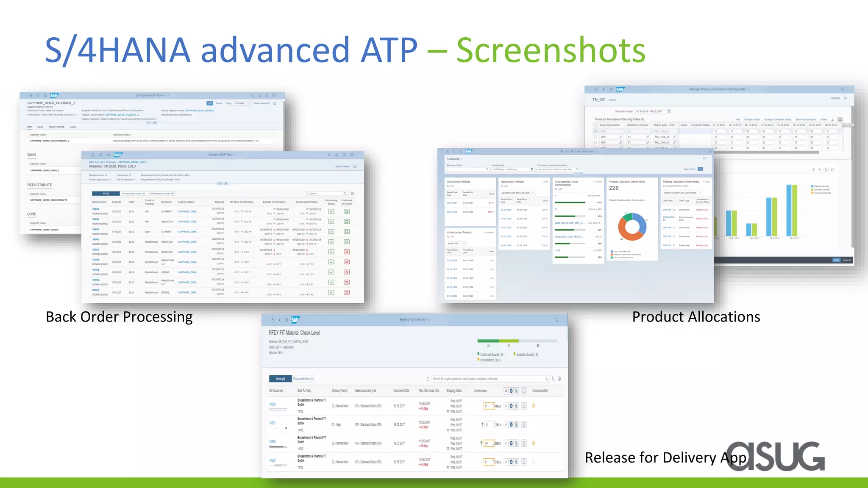Refresh items list in Release for Delivery

tap(428, 379)
